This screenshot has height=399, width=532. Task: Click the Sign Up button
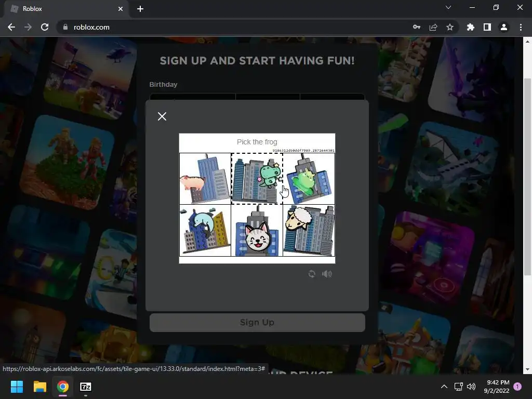257,322
